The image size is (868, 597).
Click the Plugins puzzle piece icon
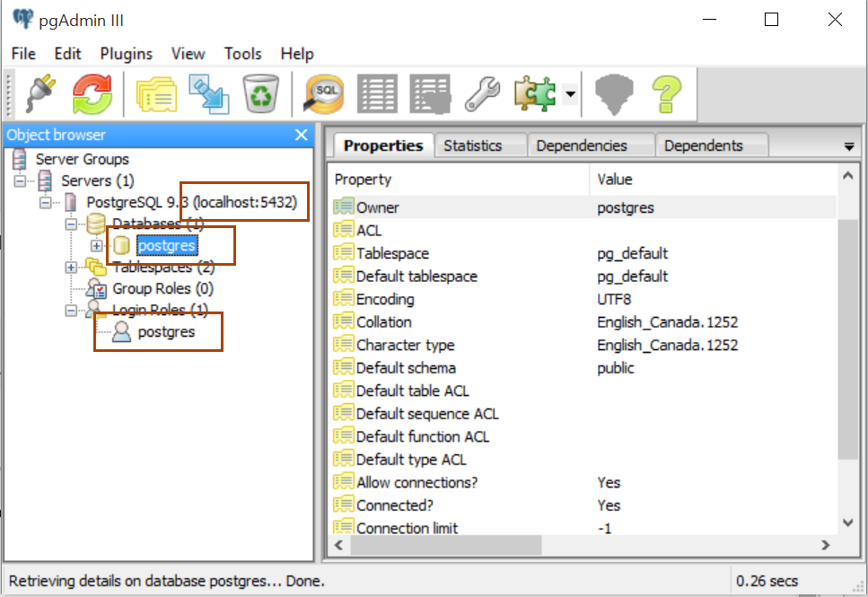[534, 93]
